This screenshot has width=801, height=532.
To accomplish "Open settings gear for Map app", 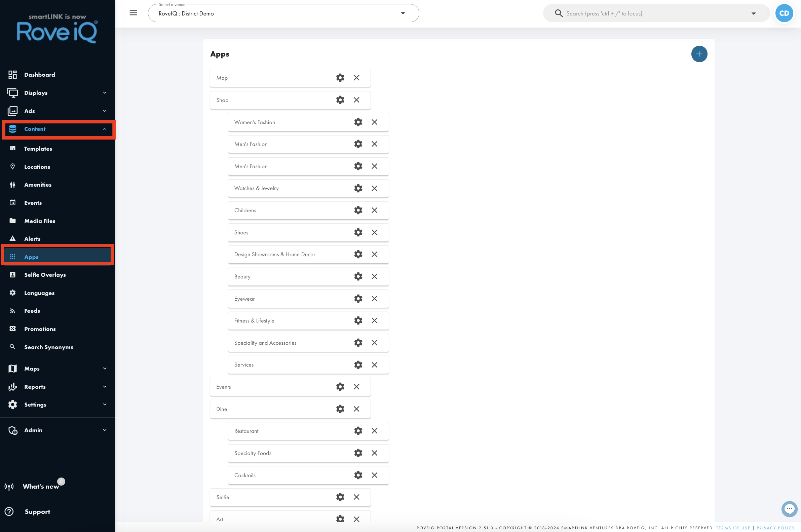I will pyautogui.click(x=340, y=78).
